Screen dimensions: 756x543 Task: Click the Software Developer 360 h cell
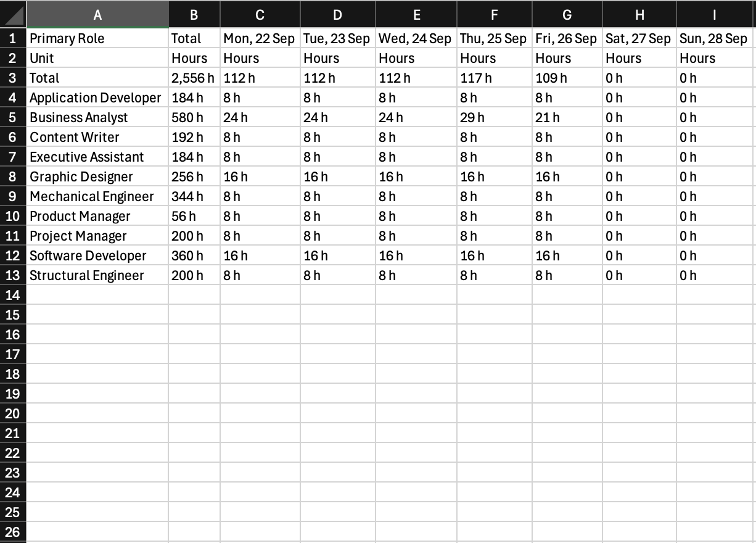pyautogui.click(x=194, y=255)
